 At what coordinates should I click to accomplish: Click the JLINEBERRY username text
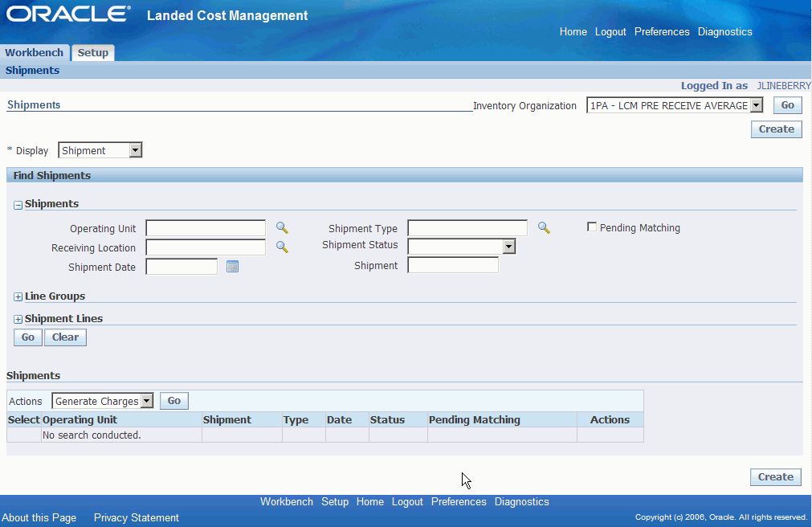[784, 85]
